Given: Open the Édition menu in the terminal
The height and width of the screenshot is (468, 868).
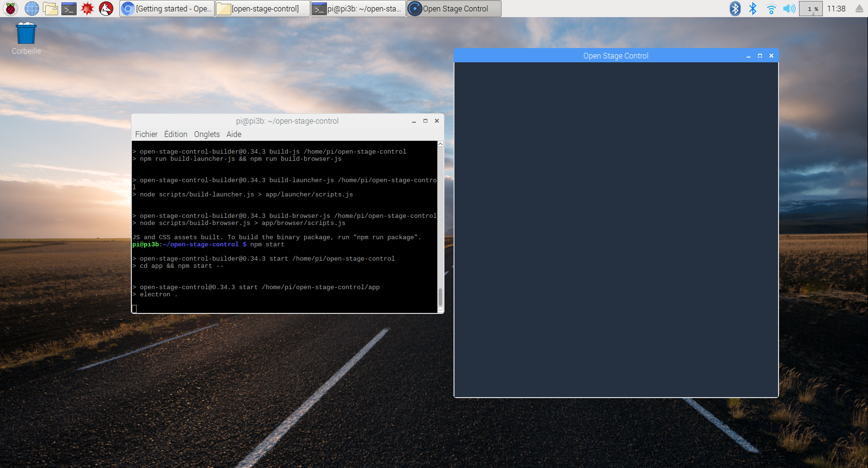Looking at the screenshot, I should pyautogui.click(x=175, y=134).
